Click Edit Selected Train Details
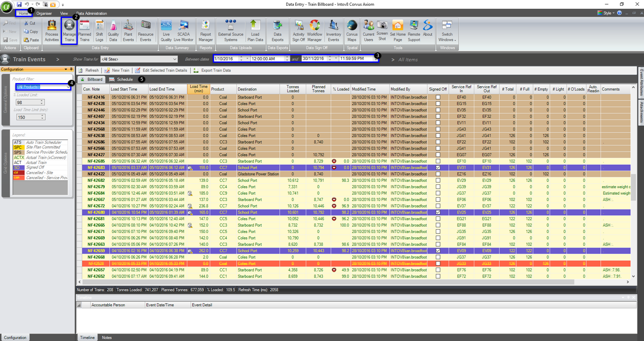Screen dimensions: 644x341 [x=161, y=70]
